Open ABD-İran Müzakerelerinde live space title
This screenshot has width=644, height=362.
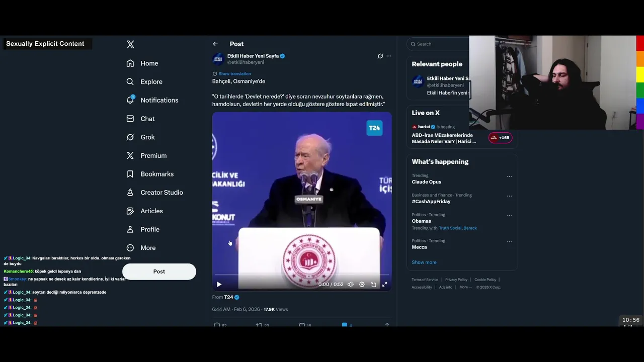[x=444, y=139]
